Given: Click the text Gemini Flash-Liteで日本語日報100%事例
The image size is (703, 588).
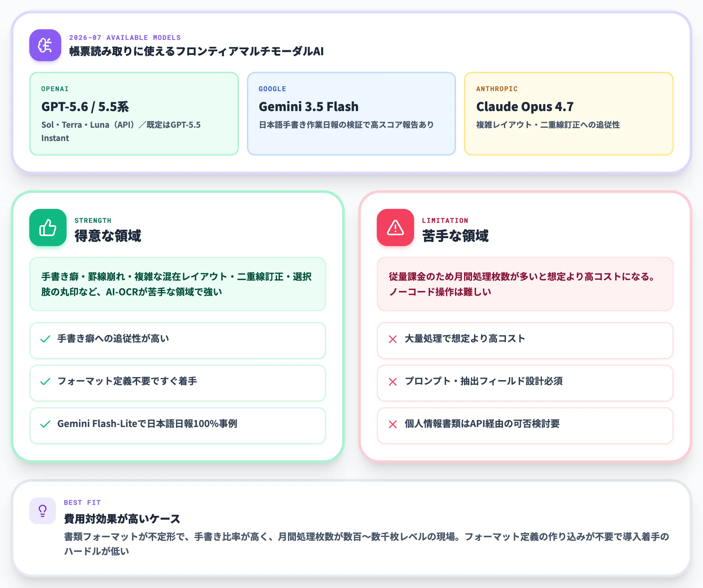Looking at the screenshot, I should (147, 423).
